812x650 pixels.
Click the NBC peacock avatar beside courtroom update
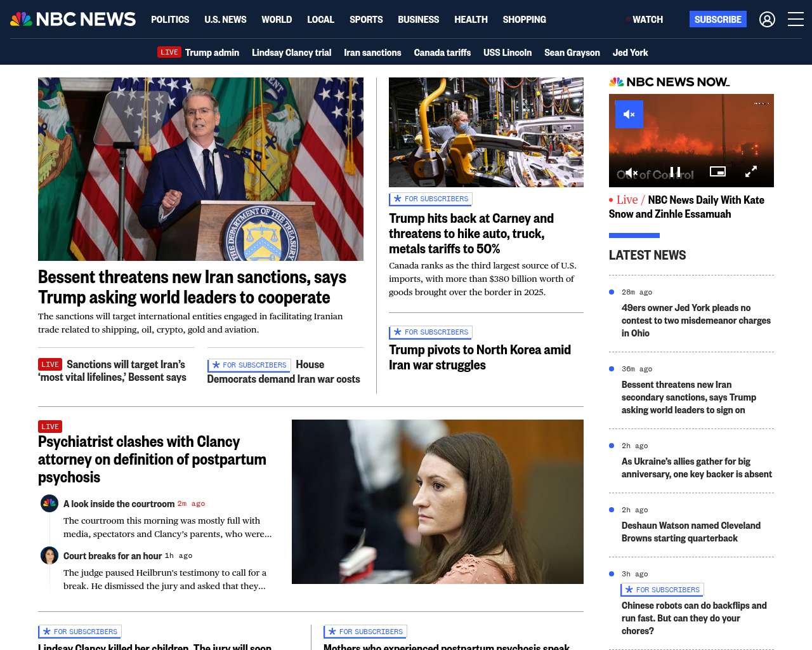coord(49,503)
